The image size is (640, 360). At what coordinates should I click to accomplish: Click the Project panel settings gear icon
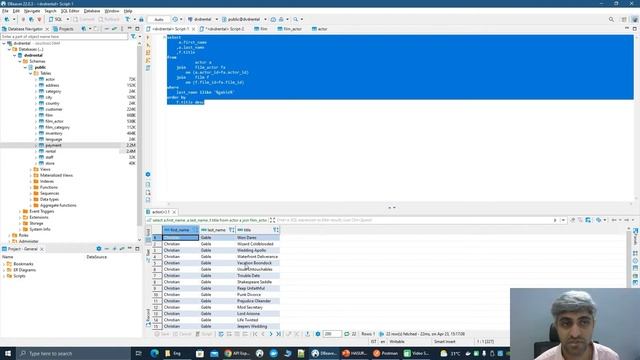(x=99, y=249)
